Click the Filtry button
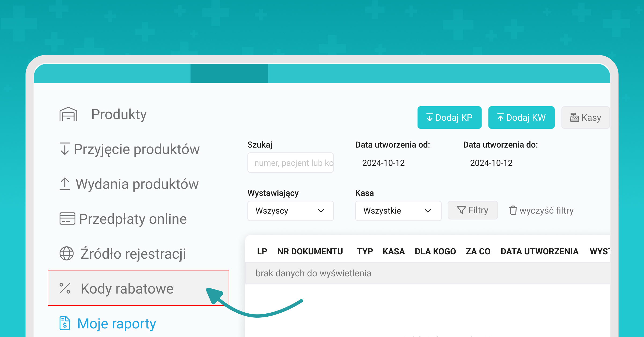644x337 pixels. [x=473, y=210]
